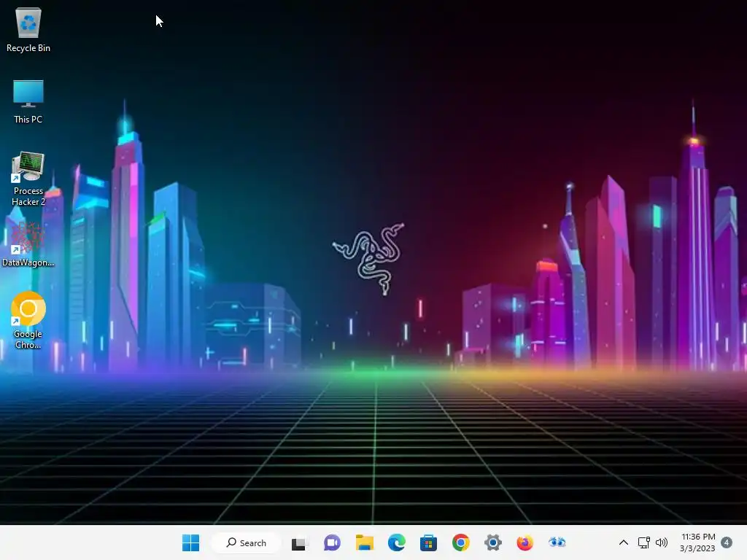Launch Chrome from the taskbar
The image size is (747, 560).
[461, 542]
